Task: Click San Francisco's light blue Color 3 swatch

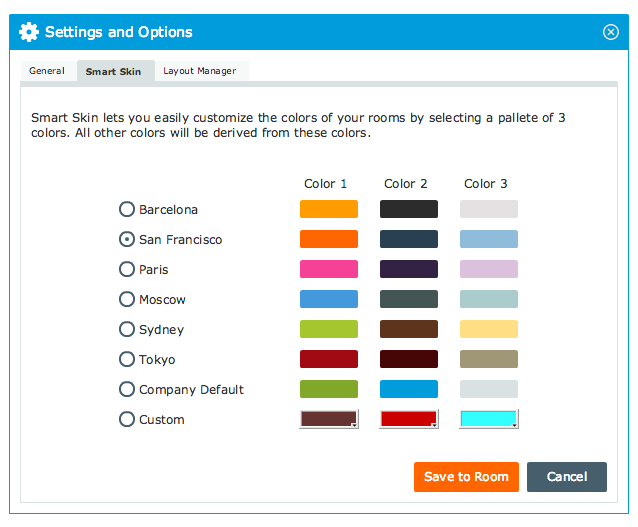Action: 489,239
